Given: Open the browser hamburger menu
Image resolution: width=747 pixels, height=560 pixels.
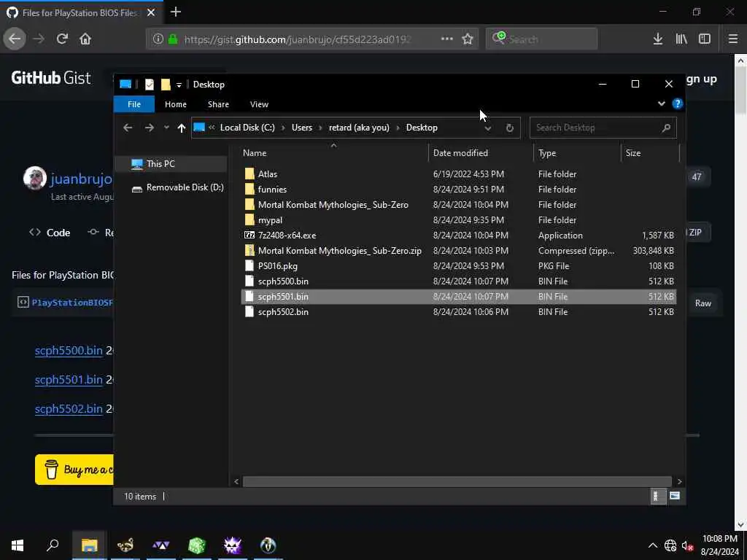Looking at the screenshot, I should [732, 39].
